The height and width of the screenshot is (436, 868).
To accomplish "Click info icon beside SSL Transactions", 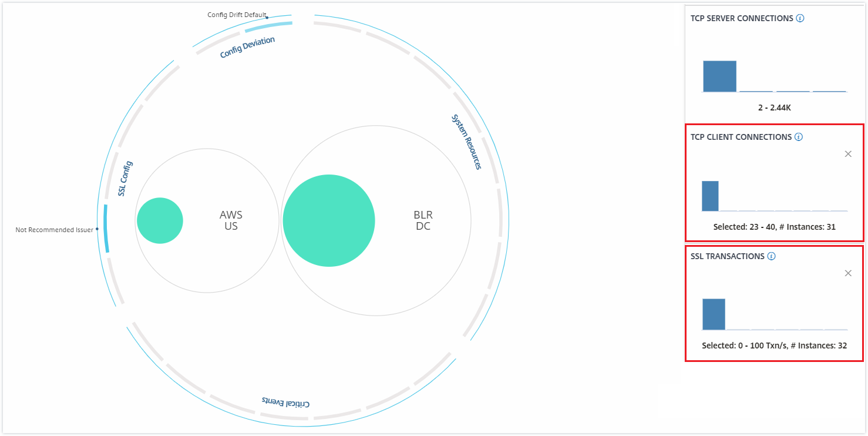I will coord(772,256).
